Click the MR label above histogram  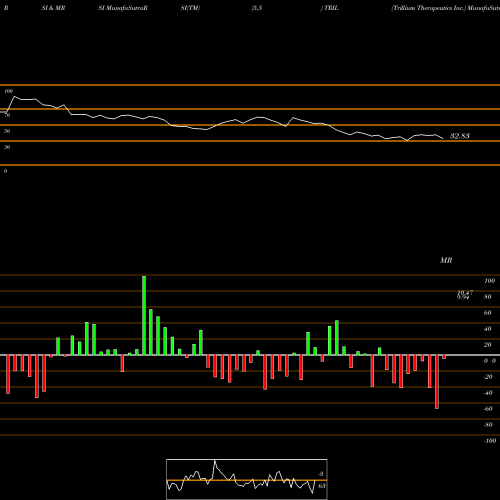pos(446,260)
